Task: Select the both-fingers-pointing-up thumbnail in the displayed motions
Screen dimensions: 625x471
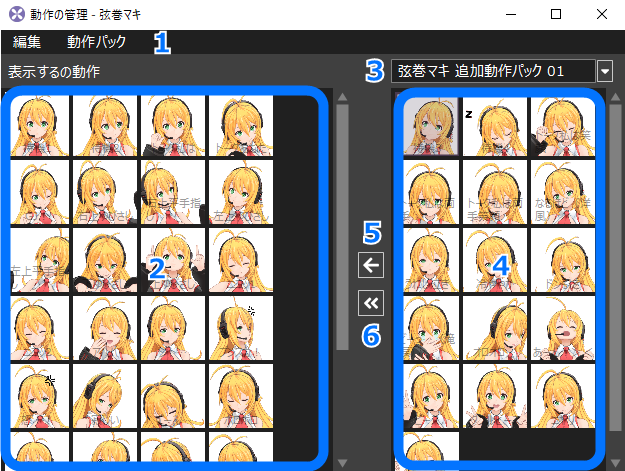Action: coord(173,260)
